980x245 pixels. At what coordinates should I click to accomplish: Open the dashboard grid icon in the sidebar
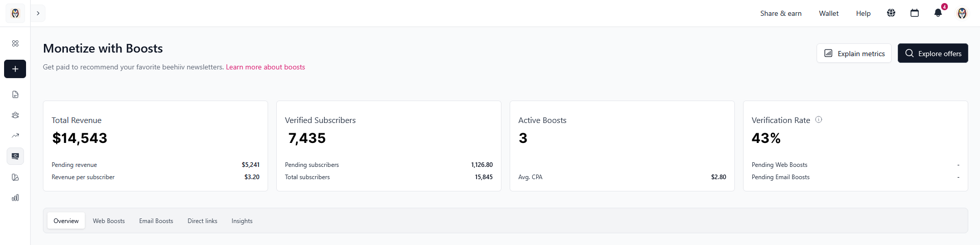pyautogui.click(x=15, y=43)
